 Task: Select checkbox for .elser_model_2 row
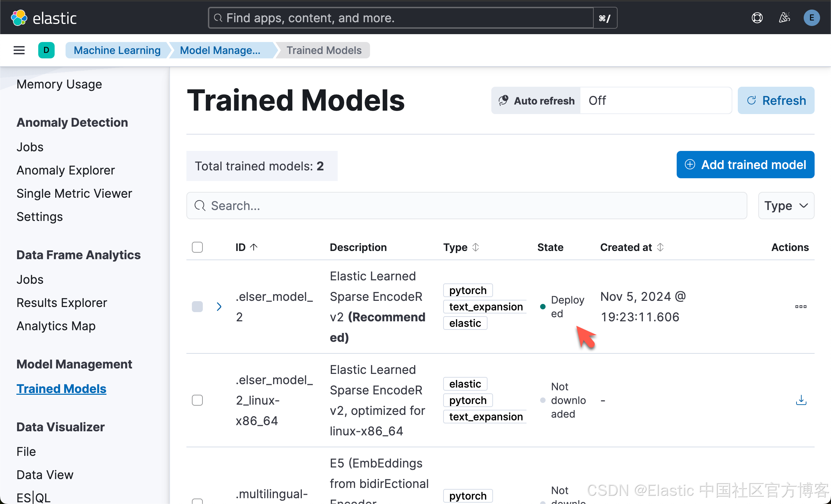point(197,307)
